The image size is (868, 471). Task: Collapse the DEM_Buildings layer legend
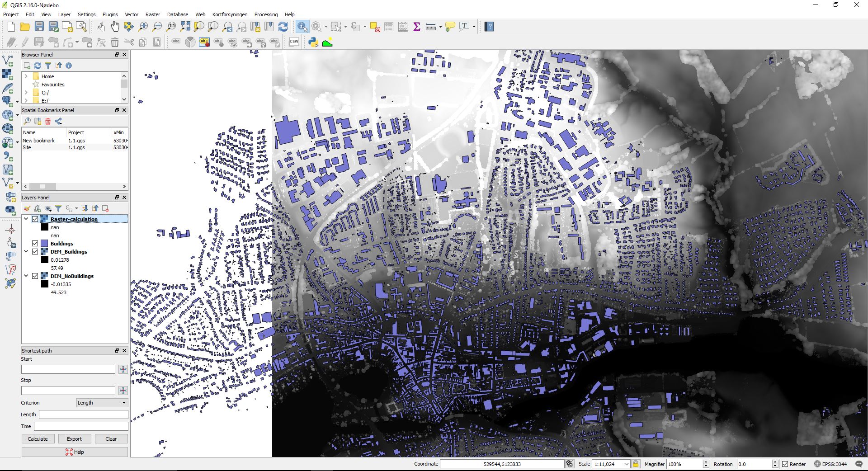26,252
